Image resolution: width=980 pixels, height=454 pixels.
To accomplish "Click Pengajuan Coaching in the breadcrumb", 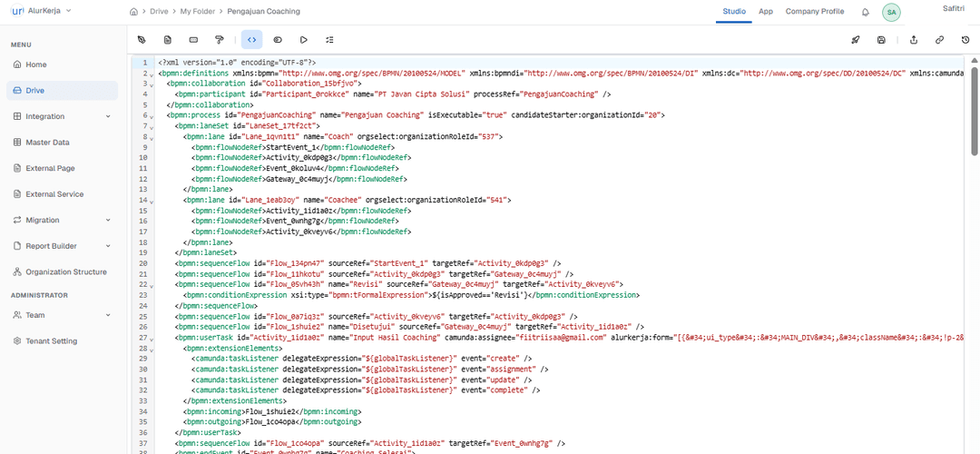I will 263,11.
